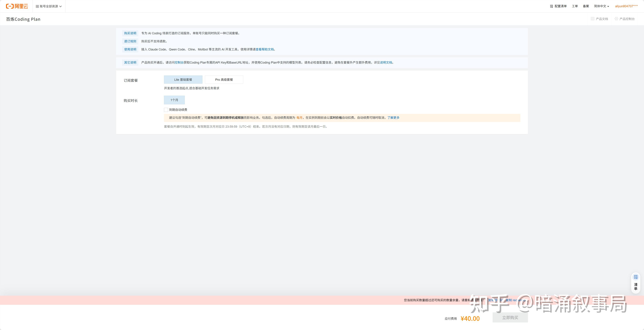Viewport: 644px width, 330px height.
Task: Click 立即购买 purchase button
Action: (510, 318)
